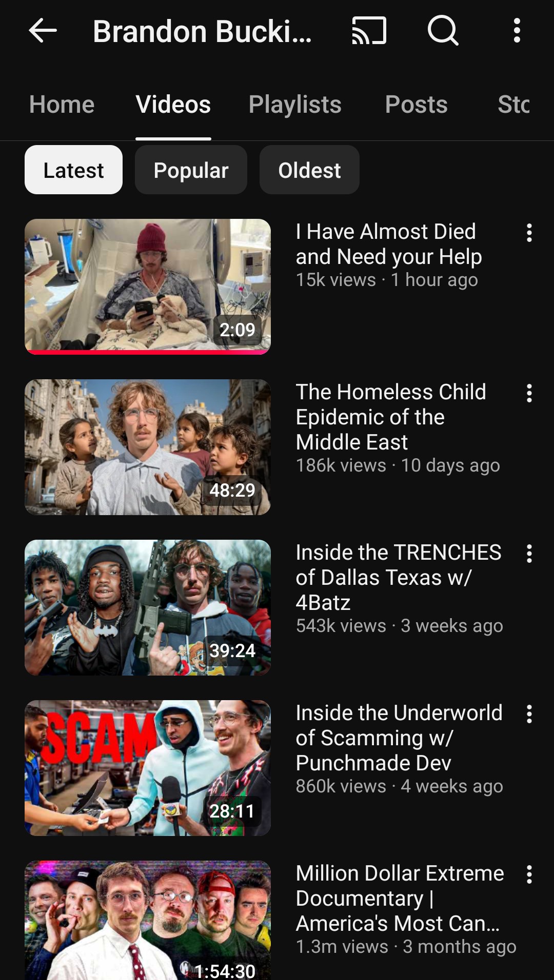Switch to the Posts tab
Viewport: 554px width, 980px height.
[416, 105]
